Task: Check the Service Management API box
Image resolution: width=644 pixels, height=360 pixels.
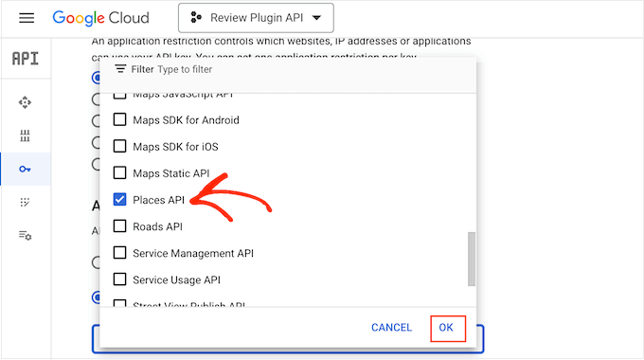Action: tap(119, 253)
